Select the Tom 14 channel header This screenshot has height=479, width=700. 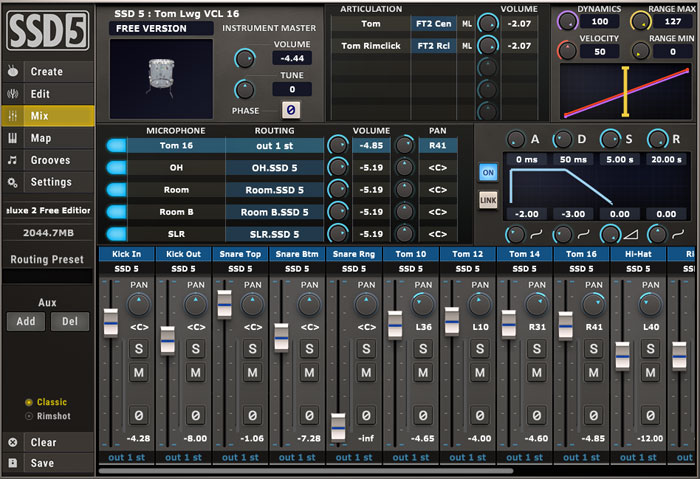[x=524, y=254]
